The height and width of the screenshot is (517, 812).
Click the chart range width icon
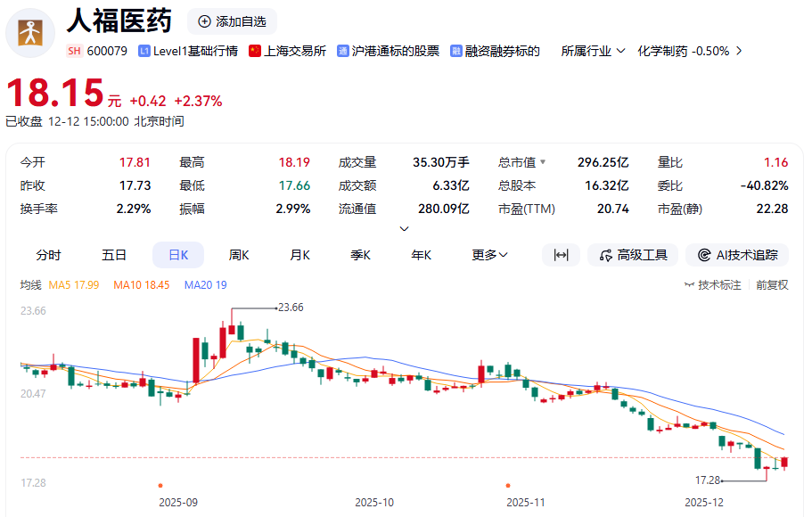[561, 255]
